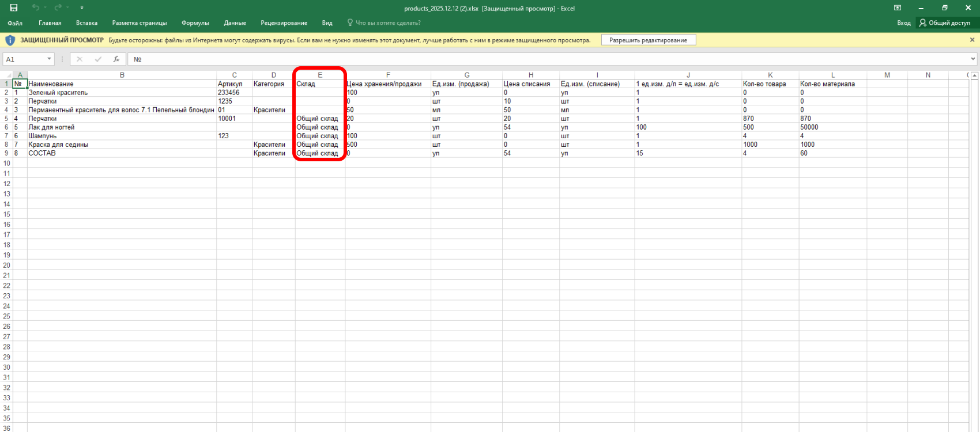Click the Insert Function fx icon
The width and height of the screenshot is (980, 432).
(116, 59)
